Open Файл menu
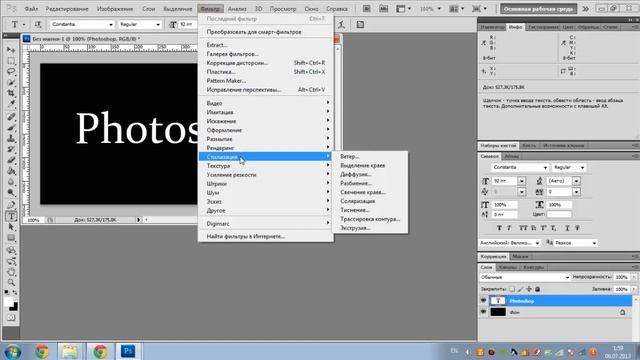 click(31, 9)
